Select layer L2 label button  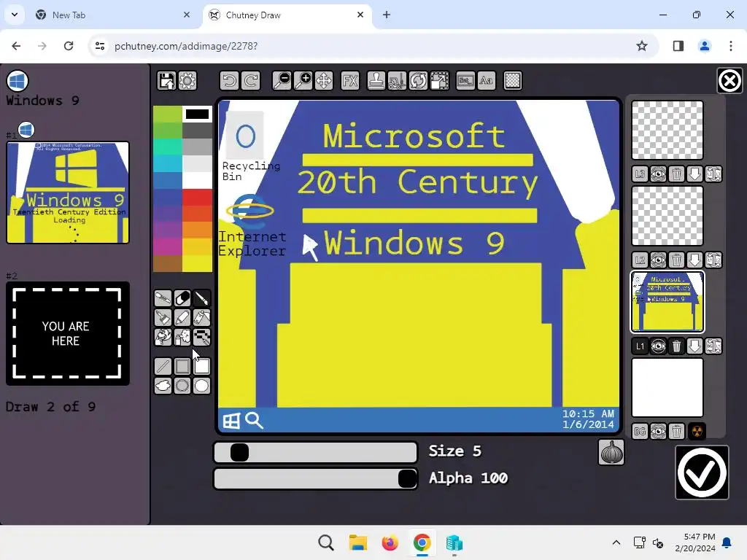[x=640, y=260]
